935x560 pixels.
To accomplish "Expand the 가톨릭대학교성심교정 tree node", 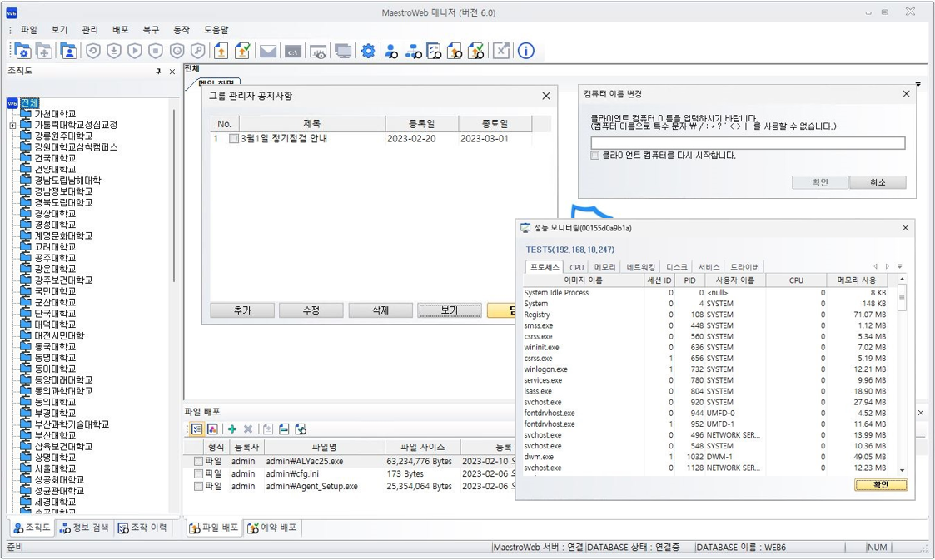I will pos(12,126).
